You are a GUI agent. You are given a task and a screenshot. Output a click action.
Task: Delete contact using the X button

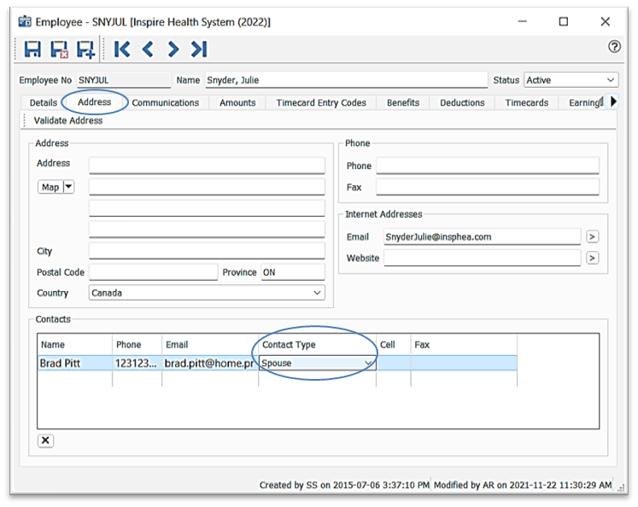pos(46,440)
